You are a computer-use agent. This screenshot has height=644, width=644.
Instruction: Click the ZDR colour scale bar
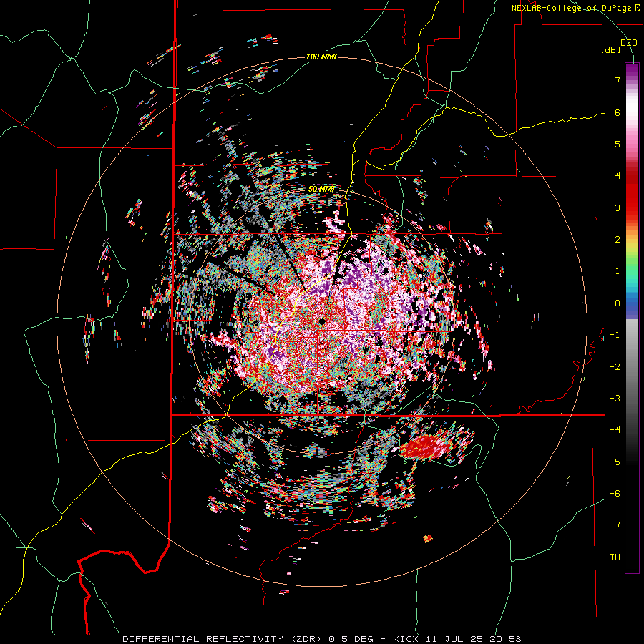click(632, 318)
